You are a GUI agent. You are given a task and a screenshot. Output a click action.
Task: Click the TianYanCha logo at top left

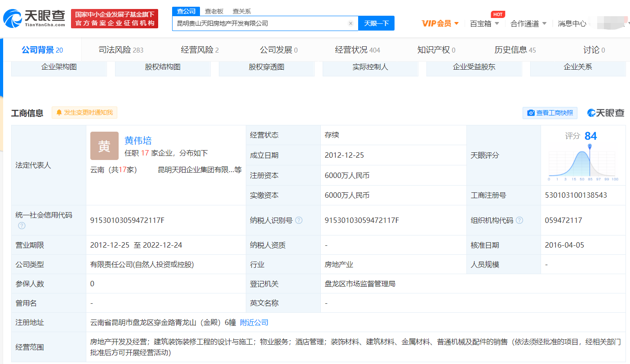point(35,18)
